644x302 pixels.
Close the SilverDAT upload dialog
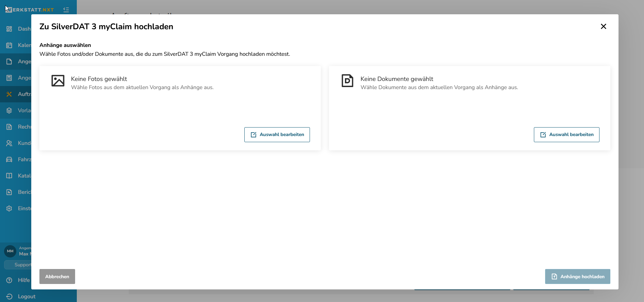pyautogui.click(x=604, y=27)
